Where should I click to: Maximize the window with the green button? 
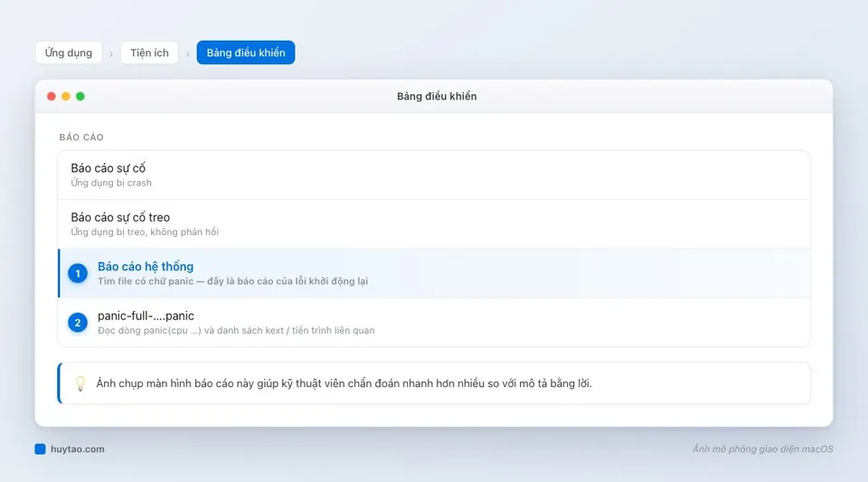coord(80,96)
